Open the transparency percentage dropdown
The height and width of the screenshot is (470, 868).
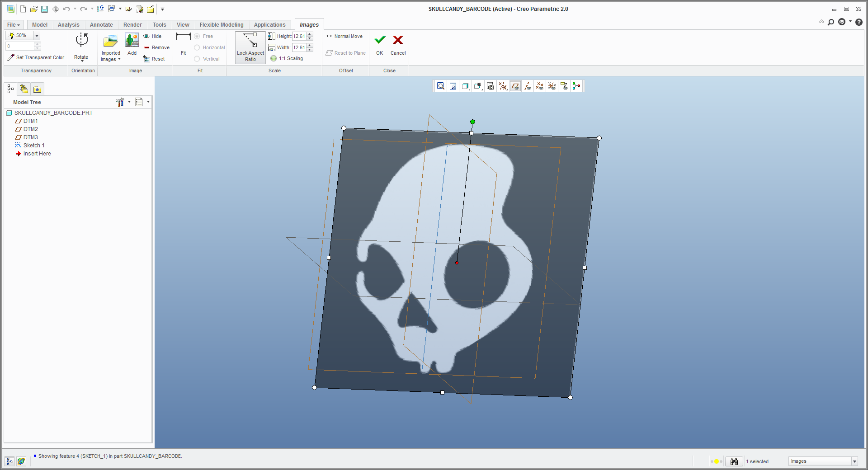pos(37,36)
